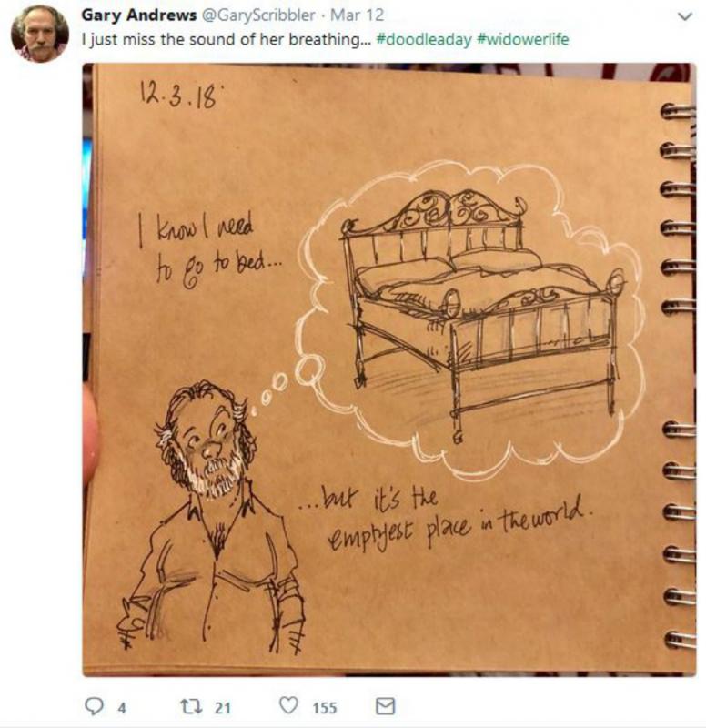
Task: Click the 'emptiest place in the world' caption
Action: tap(448, 519)
